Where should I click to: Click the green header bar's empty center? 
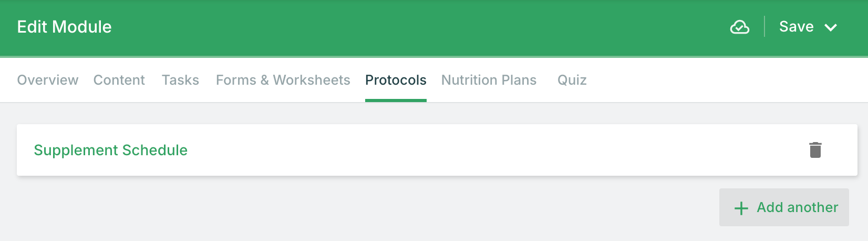tap(420, 27)
